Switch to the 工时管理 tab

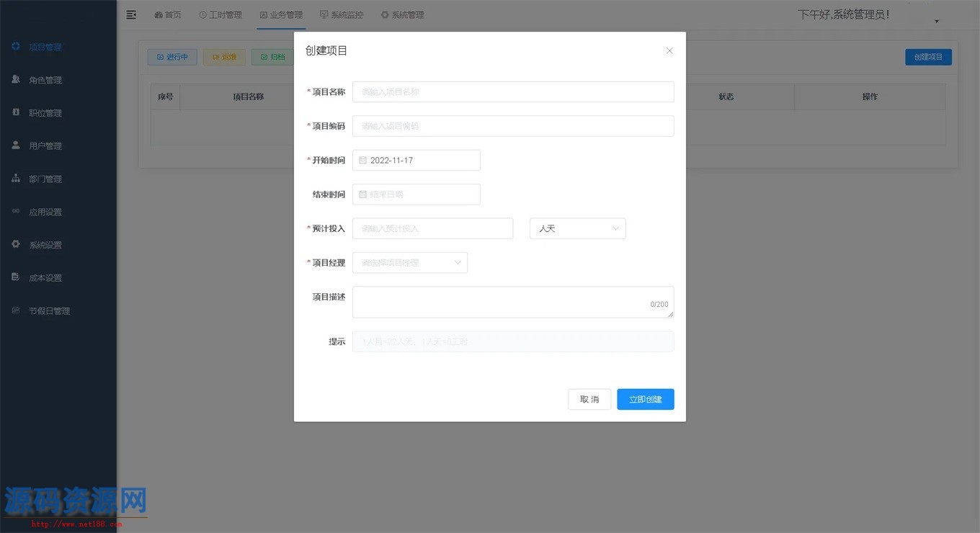pyautogui.click(x=220, y=14)
